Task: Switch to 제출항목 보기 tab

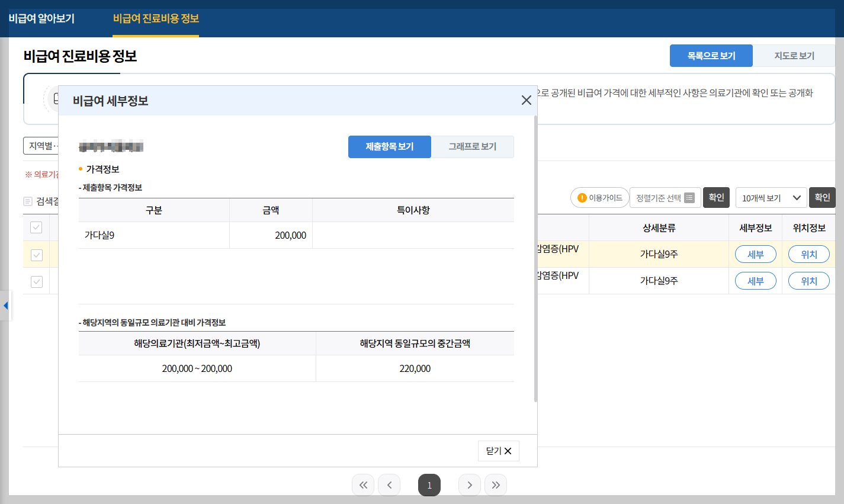Action: coord(390,147)
